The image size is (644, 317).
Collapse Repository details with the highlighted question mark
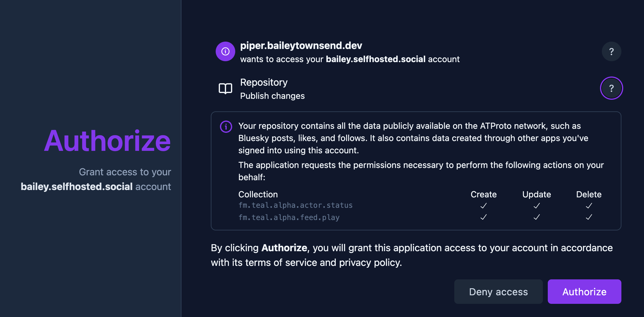pos(611,88)
